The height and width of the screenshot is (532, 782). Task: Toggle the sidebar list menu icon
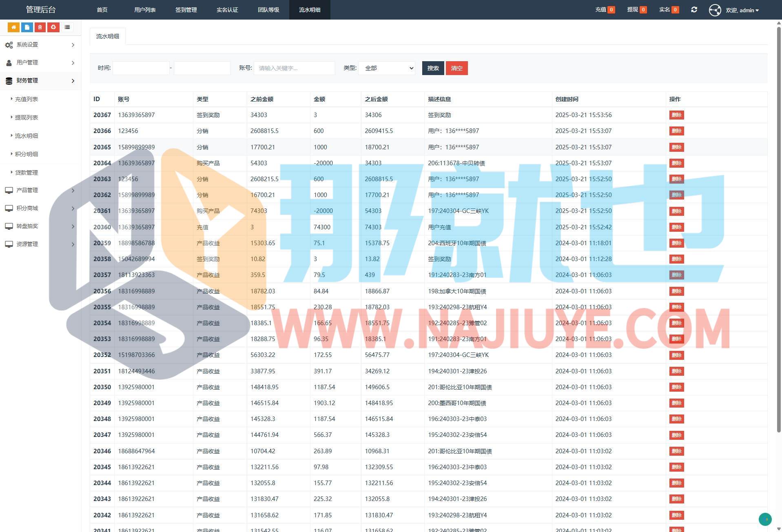[x=67, y=27]
